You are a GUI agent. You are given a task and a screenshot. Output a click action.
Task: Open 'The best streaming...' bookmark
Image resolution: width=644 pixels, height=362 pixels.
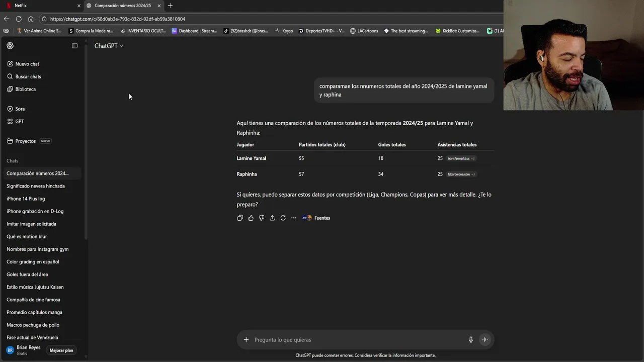[x=406, y=31]
